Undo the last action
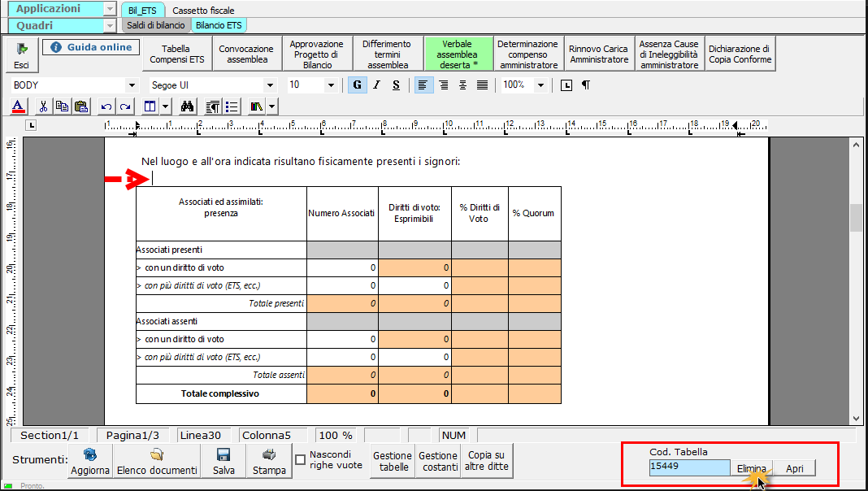The image size is (868, 491). click(106, 106)
